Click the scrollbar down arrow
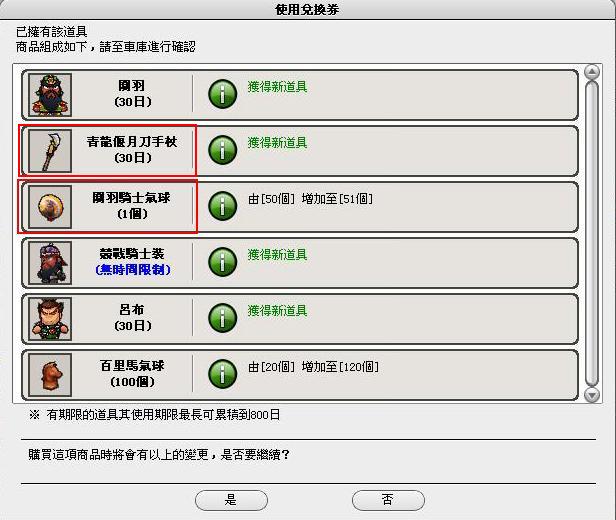Image resolution: width=616 pixels, height=520 pixels. [x=592, y=395]
